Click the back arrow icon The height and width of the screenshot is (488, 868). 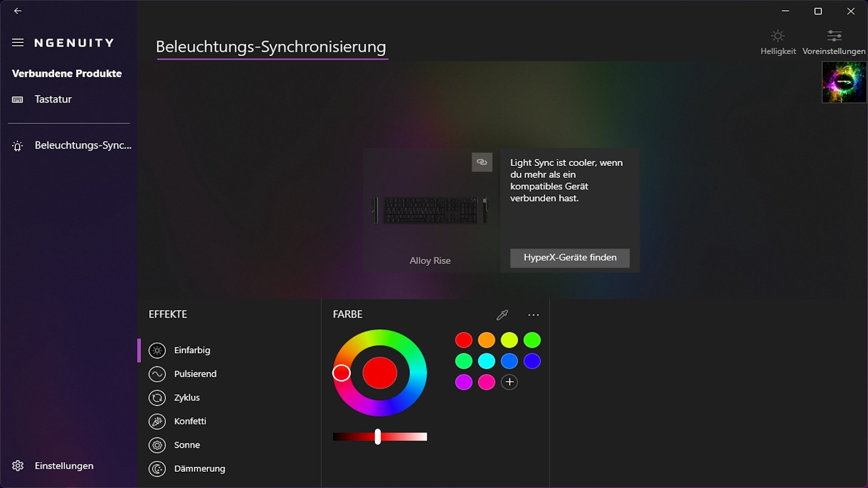tap(18, 11)
